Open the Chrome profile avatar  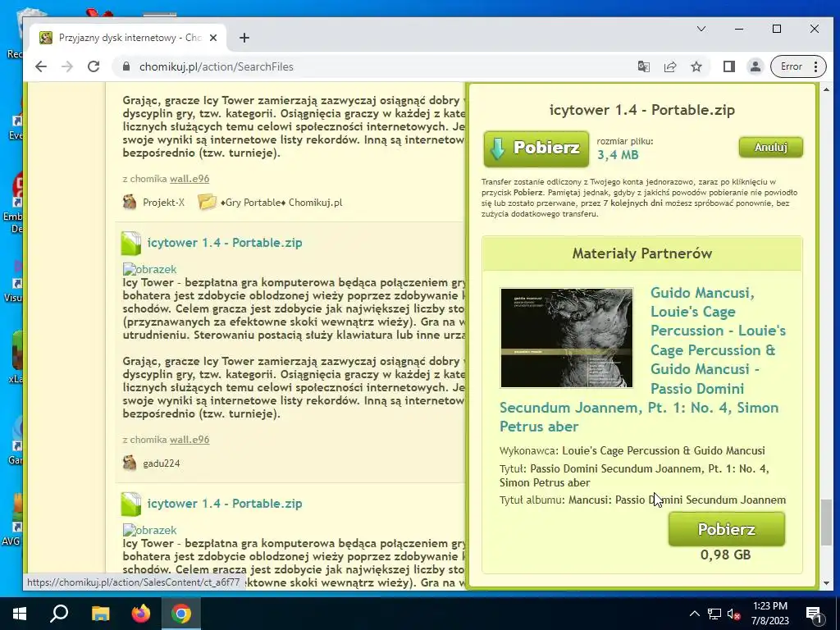tap(755, 66)
